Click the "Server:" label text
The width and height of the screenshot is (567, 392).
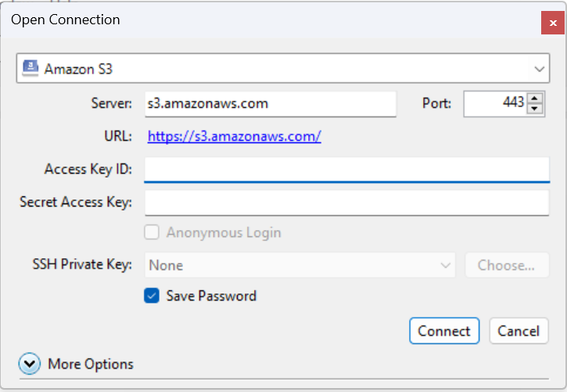111,103
